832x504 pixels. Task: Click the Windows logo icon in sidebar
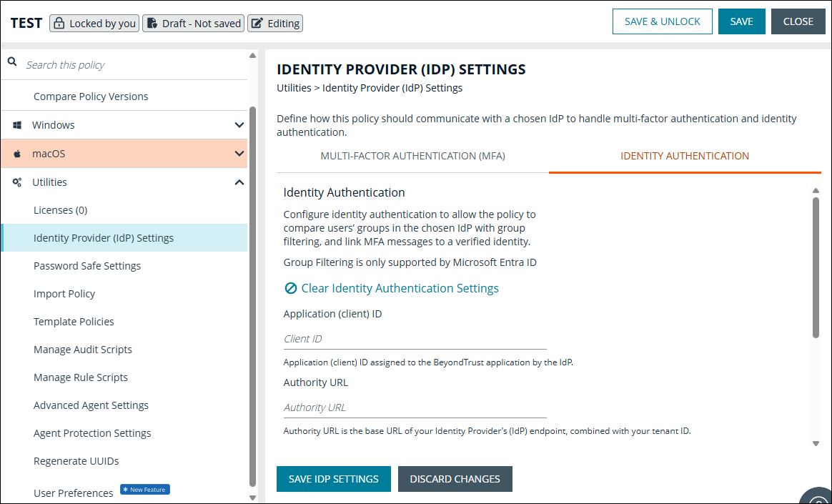pos(16,124)
